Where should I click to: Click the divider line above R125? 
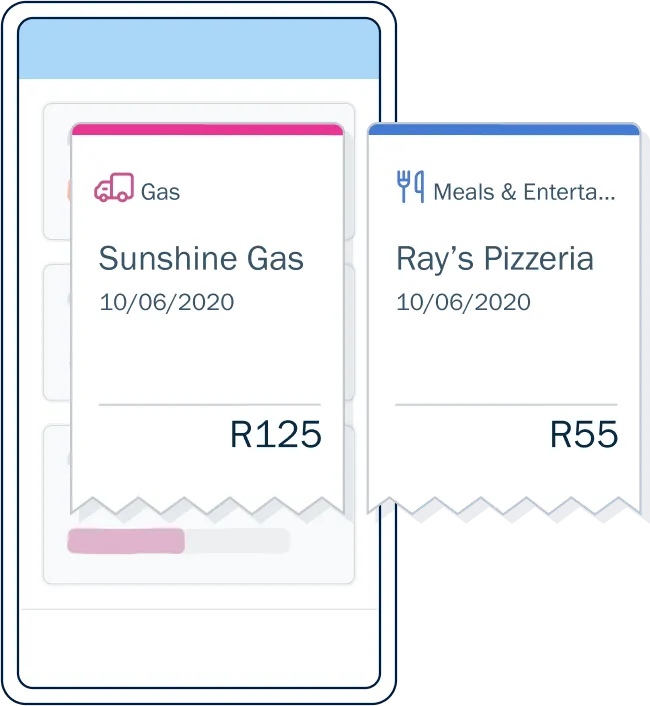coord(210,405)
